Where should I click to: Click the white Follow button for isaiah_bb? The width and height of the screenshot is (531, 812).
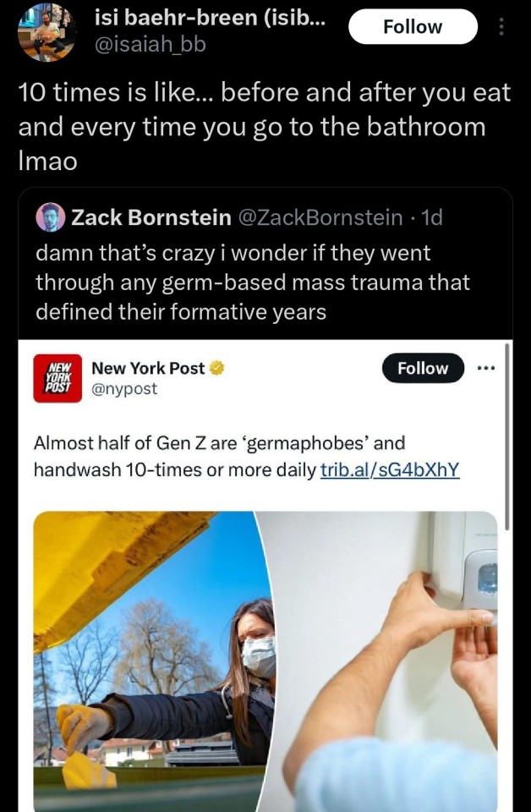(x=413, y=27)
